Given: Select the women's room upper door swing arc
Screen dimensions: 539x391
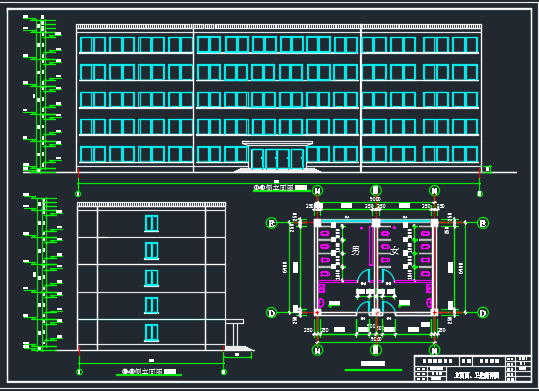Looking at the screenshot, I should coord(387,275).
